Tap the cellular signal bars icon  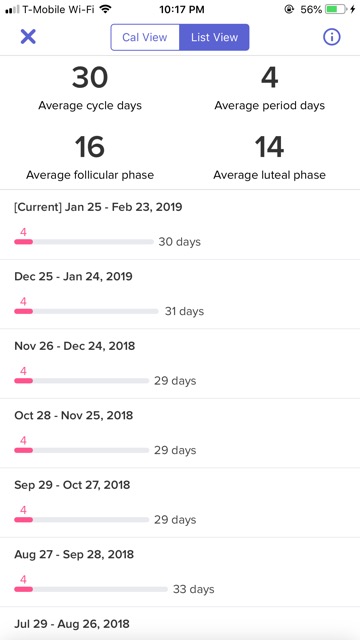(12, 9)
